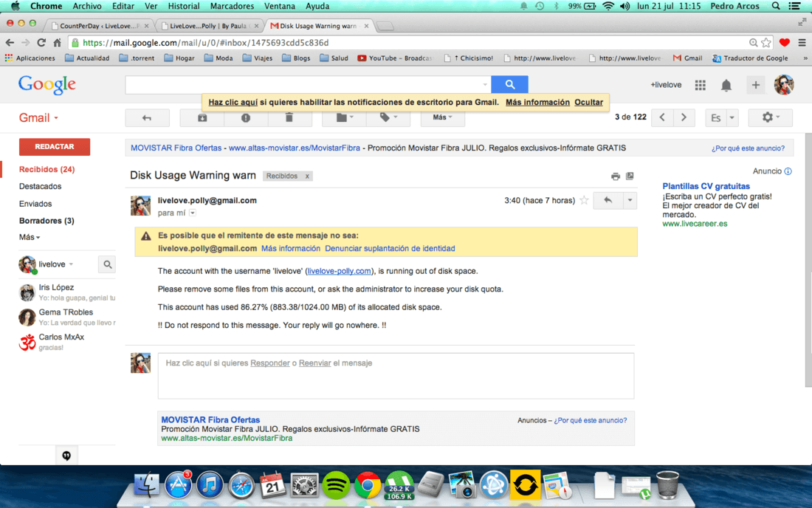The image size is (812, 508).
Task: Open Plantillas CV gratuitas ad
Action: click(x=706, y=186)
